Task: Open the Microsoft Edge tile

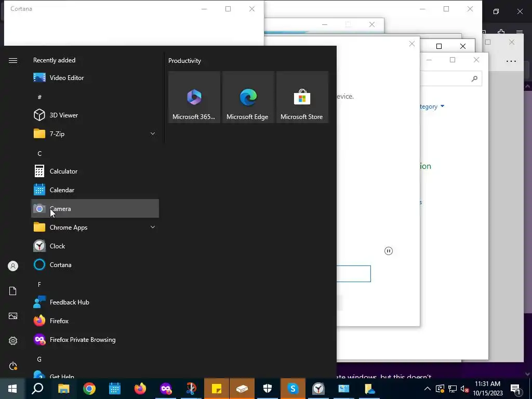Action: pyautogui.click(x=248, y=97)
